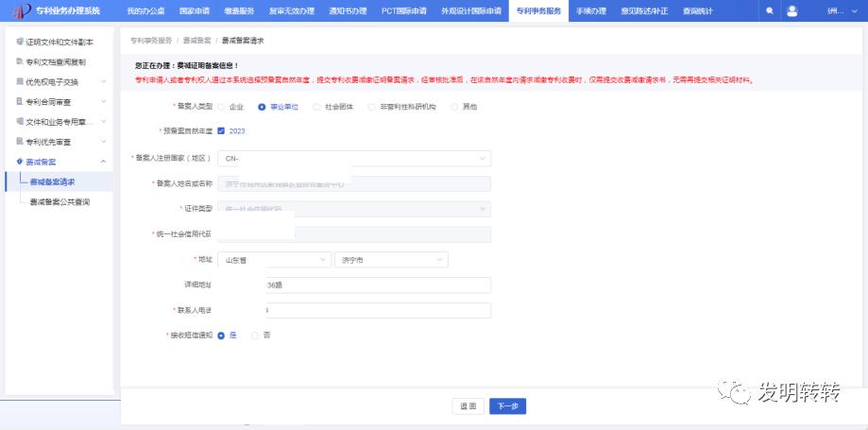The height and width of the screenshot is (430, 868).
Task: Expand 优先权电子交换 sidebar chevron
Action: coord(104,82)
